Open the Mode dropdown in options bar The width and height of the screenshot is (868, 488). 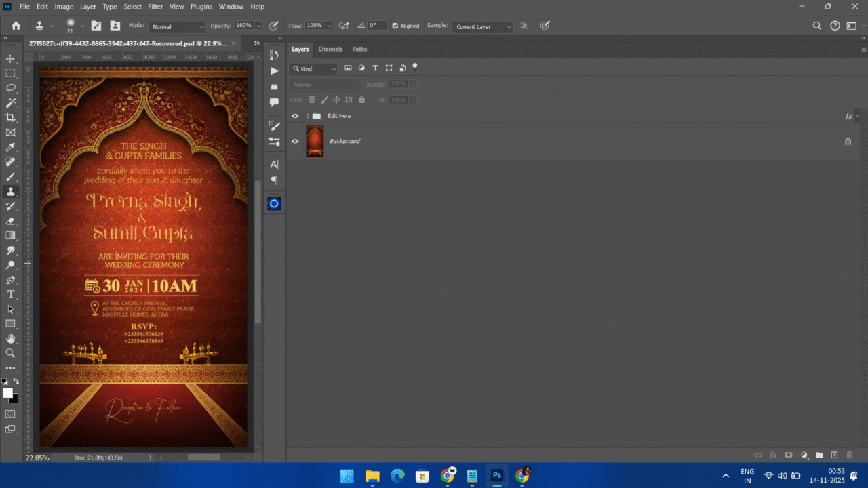click(177, 26)
